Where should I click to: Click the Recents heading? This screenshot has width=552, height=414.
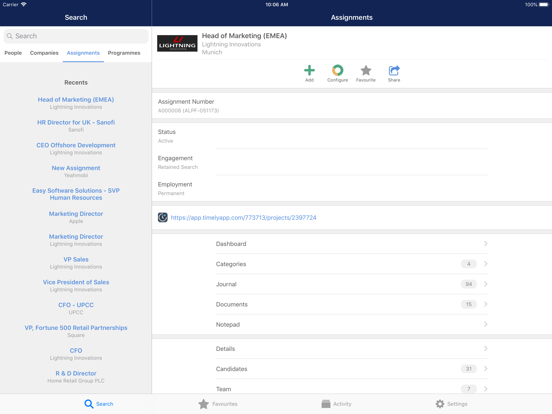(x=76, y=82)
